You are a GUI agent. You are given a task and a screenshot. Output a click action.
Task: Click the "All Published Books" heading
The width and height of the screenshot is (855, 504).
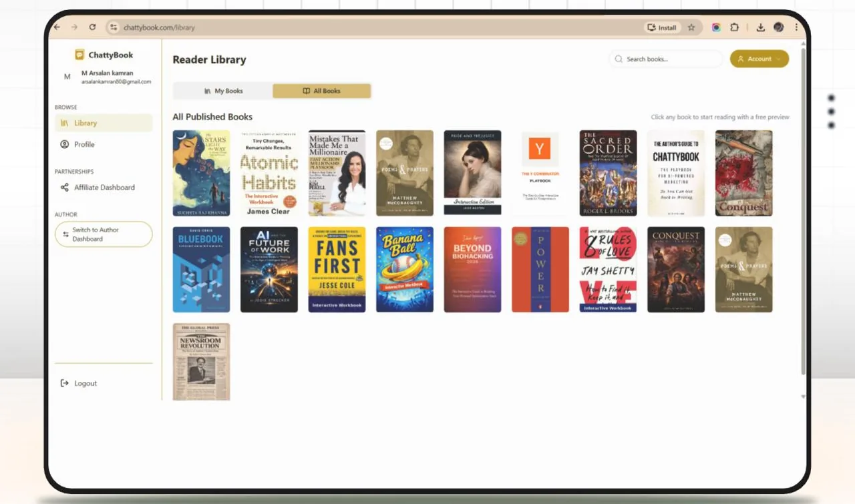[212, 117]
